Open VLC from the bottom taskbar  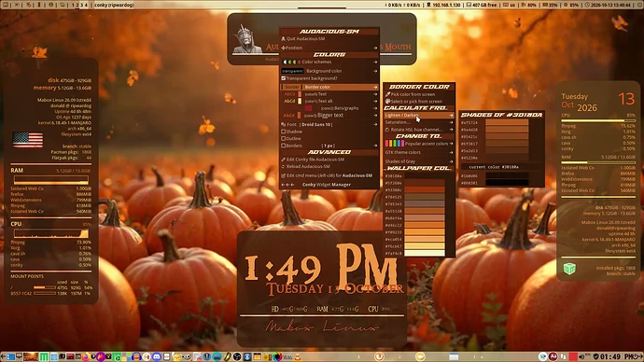tap(298, 356)
